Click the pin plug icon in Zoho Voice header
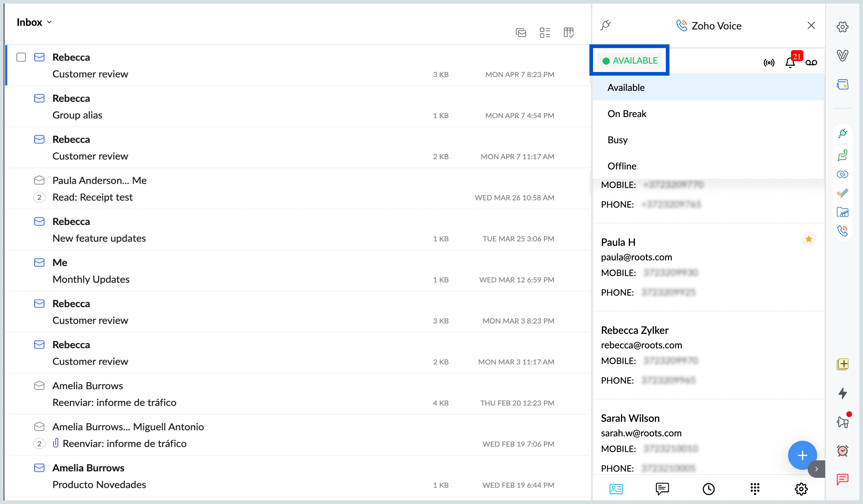The width and height of the screenshot is (863, 504). 606,25
